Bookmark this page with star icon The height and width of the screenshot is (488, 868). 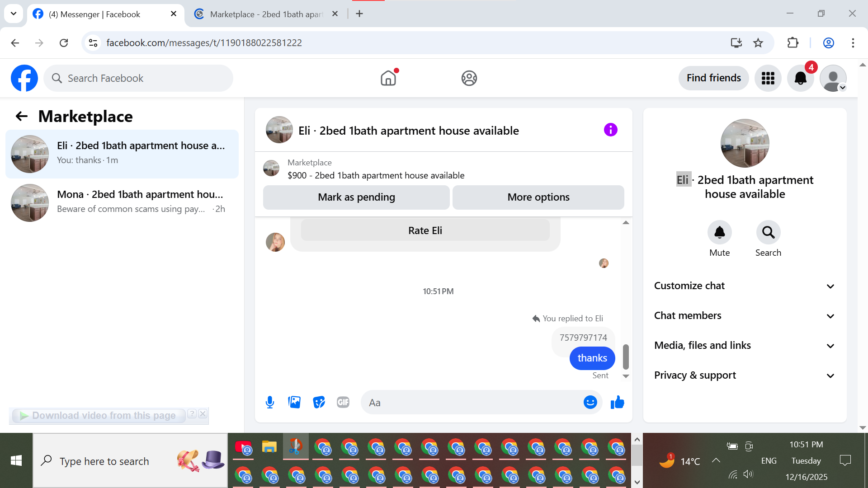758,43
